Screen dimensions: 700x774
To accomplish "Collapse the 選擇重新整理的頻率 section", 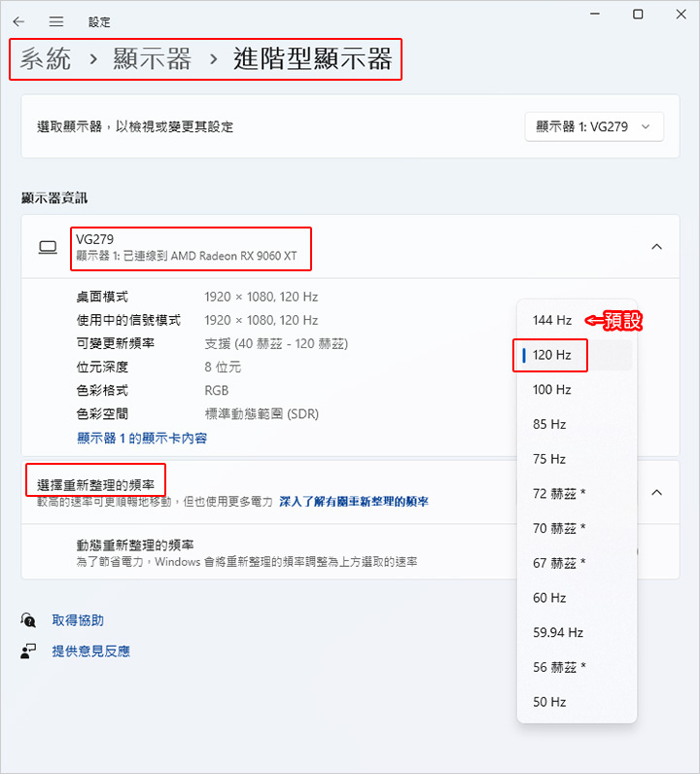I will [x=656, y=492].
